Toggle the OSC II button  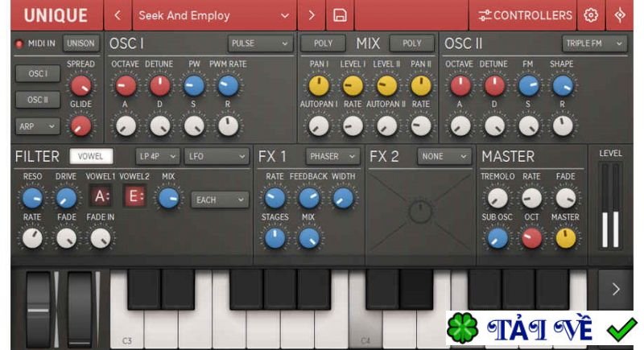(x=38, y=100)
